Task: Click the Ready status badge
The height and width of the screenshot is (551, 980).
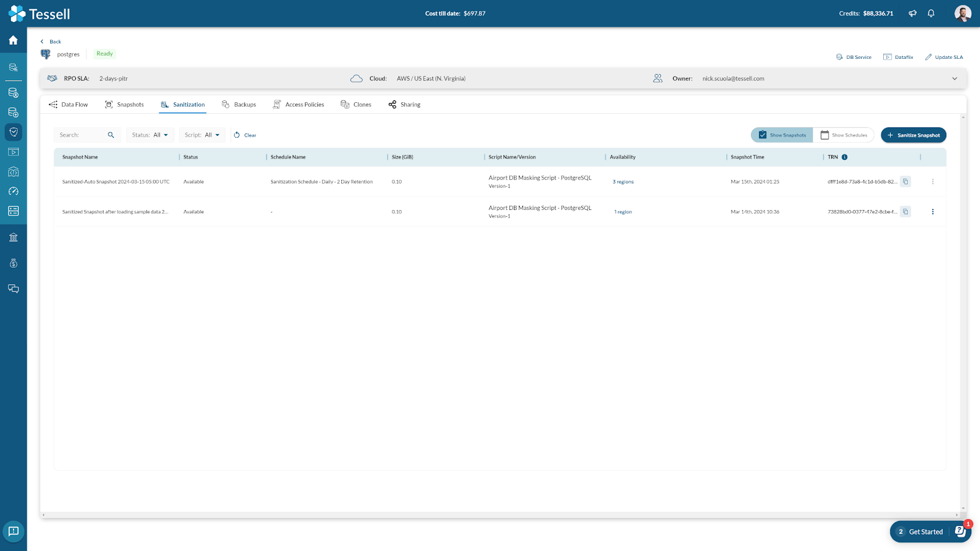Action: click(105, 54)
